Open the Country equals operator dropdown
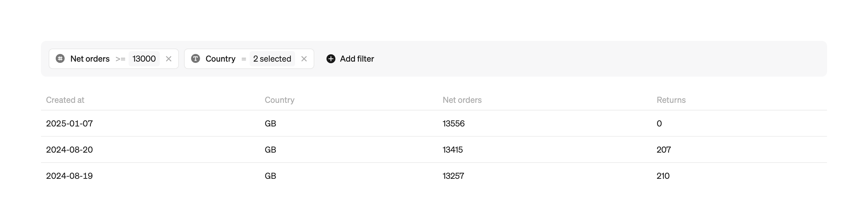 click(244, 59)
